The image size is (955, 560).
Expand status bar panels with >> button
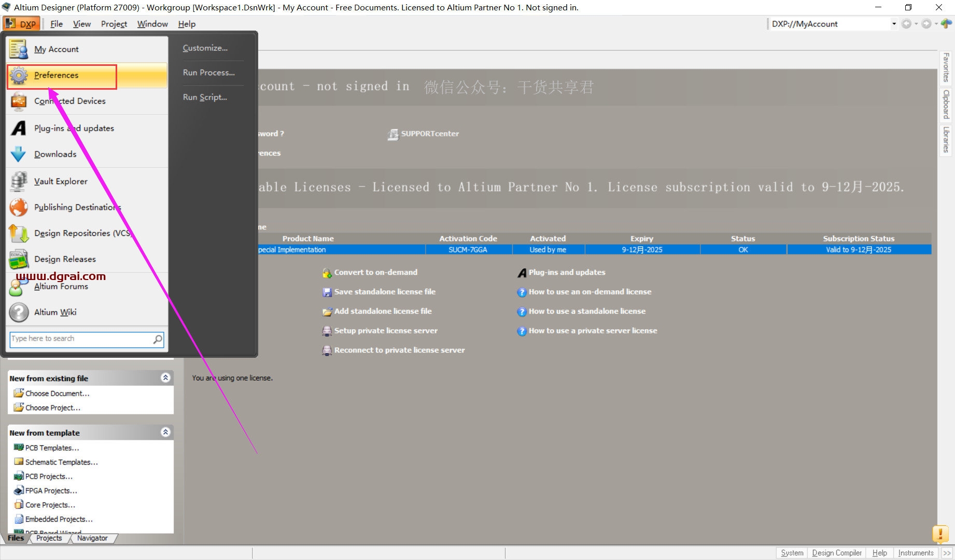tap(947, 553)
